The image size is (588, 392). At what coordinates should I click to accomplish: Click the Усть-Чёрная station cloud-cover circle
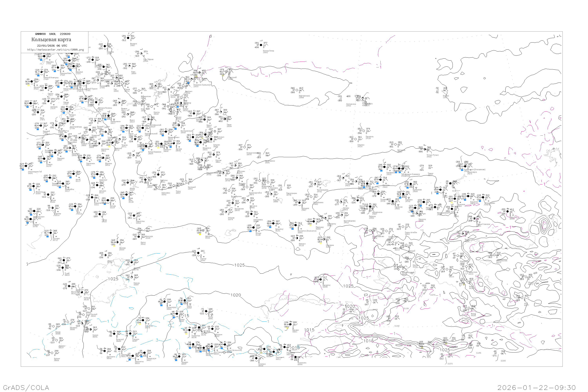coord(142,54)
